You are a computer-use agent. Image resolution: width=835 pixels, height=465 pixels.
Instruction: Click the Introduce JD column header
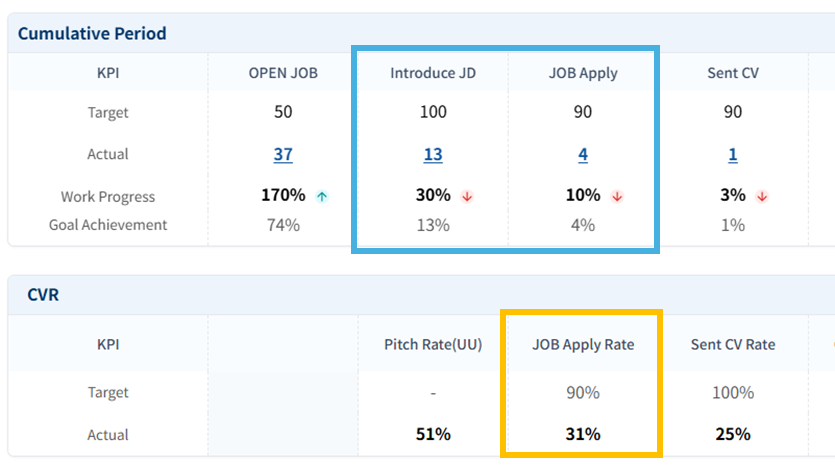pos(433,73)
